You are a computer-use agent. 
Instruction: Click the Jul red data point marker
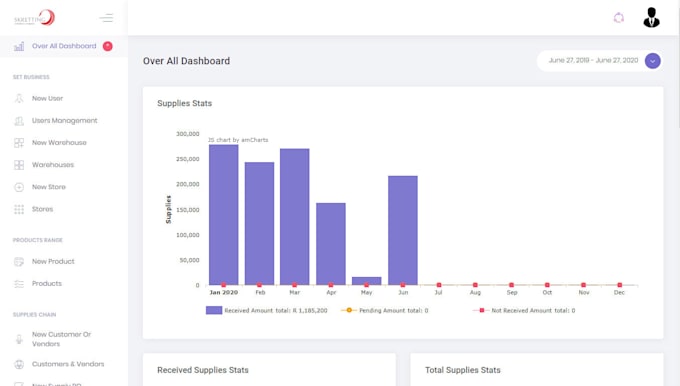coord(439,285)
